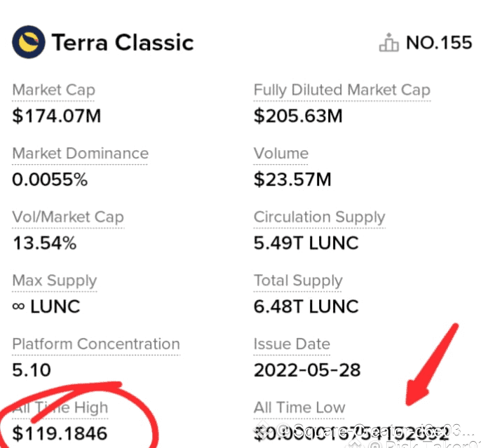This screenshot has height=448, width=481.
Task: Click the circled $119.1846 all time high
Action: point(60,433)
